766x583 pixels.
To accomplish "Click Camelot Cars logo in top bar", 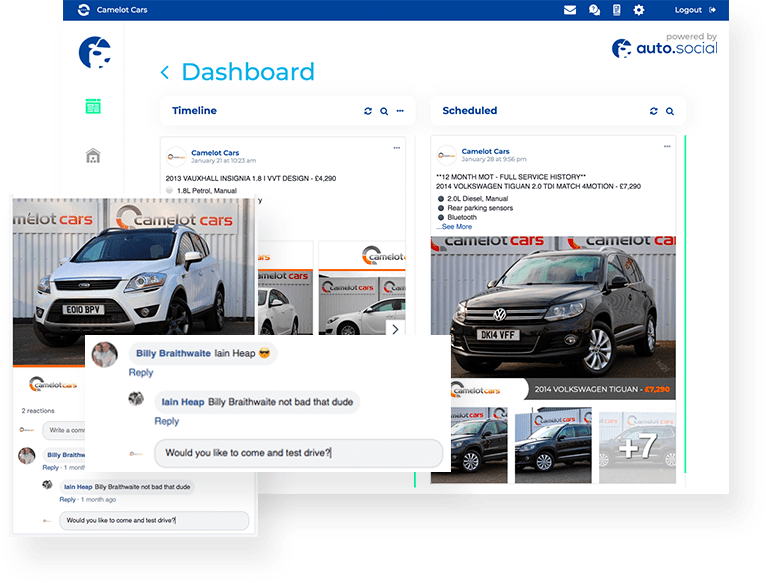I will (x=84, y=10).
